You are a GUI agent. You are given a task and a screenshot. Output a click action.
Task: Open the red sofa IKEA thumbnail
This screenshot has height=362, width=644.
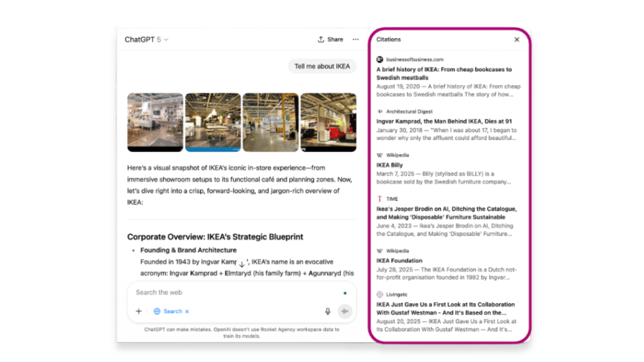328,122
